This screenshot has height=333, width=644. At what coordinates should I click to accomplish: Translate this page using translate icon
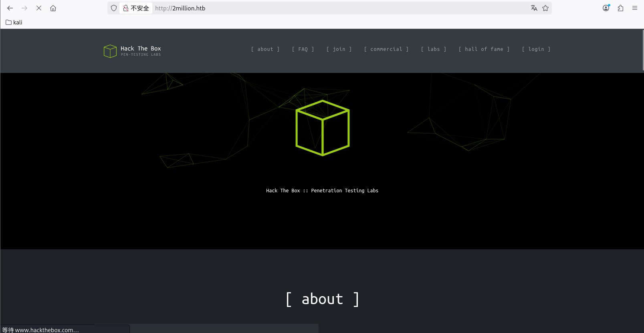click(534, 8)
